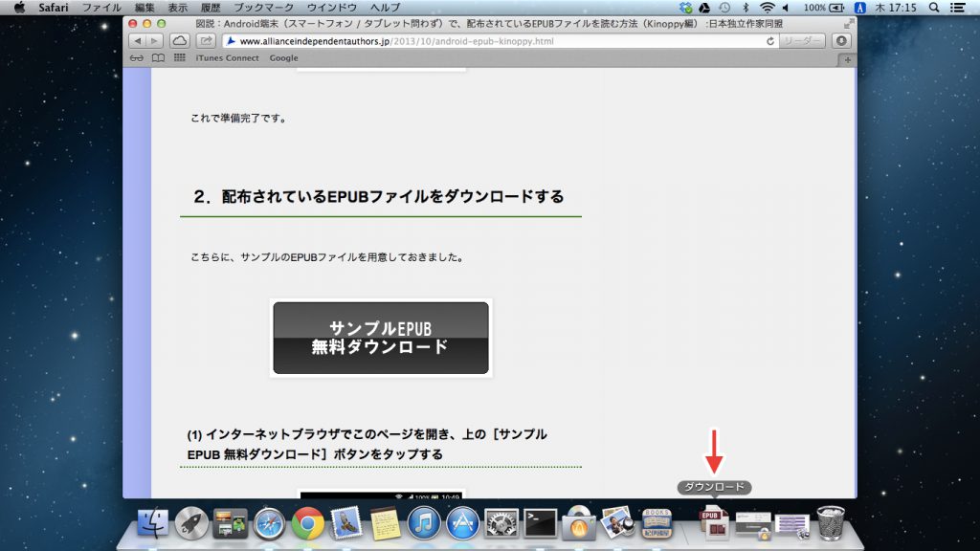Open the App Store in Dock
The width and height of the screenshot is (980, 551).
[462, 523]
